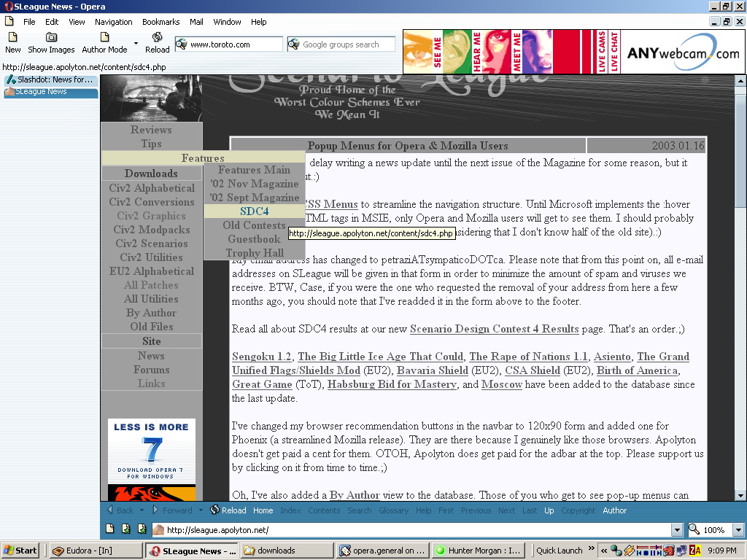Open the Navigation menu
This screenshot has width=747, height=560.
click(113, 22)
